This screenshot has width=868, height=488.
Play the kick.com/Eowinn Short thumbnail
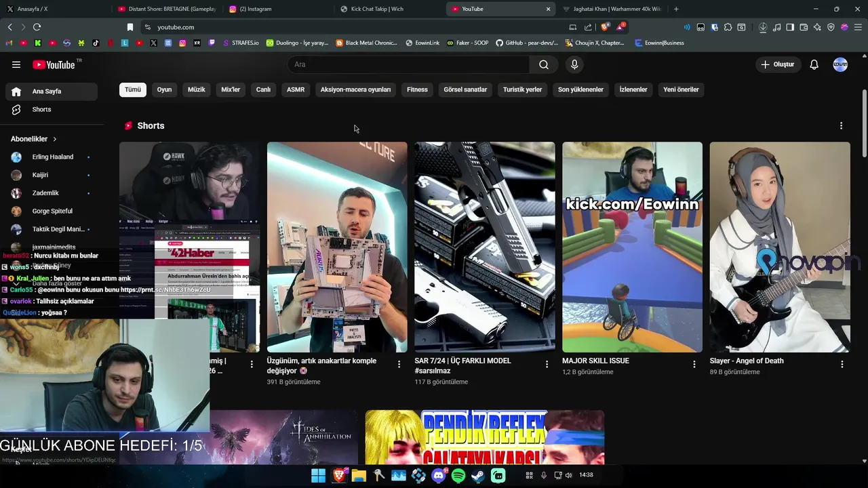pos(632,247)
